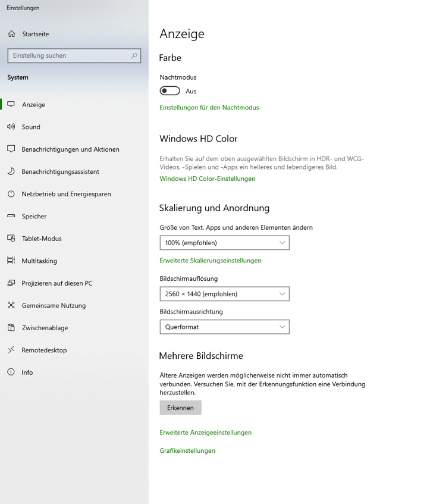This screenshot has height=504, width=430.
Task: Open Windows HD Color-Einstellungen link
Action: click(208, 179)
